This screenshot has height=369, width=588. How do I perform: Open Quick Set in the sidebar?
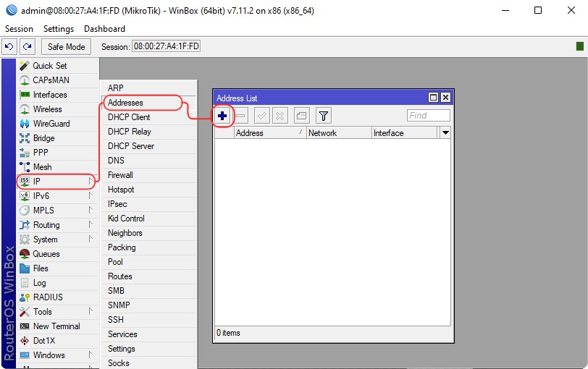(49, 66)
